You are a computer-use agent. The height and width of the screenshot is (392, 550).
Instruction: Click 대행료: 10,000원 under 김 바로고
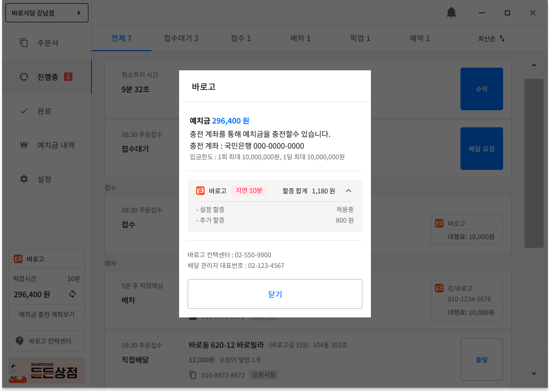[x=471, y=312]
